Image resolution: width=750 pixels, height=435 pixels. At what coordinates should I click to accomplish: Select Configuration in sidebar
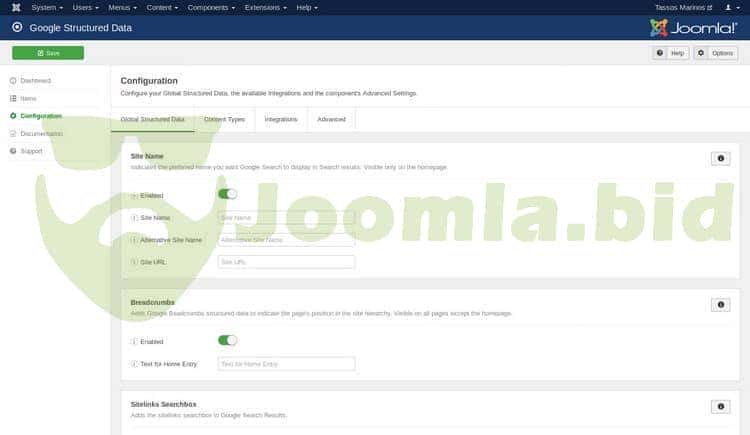click(41, 116)
